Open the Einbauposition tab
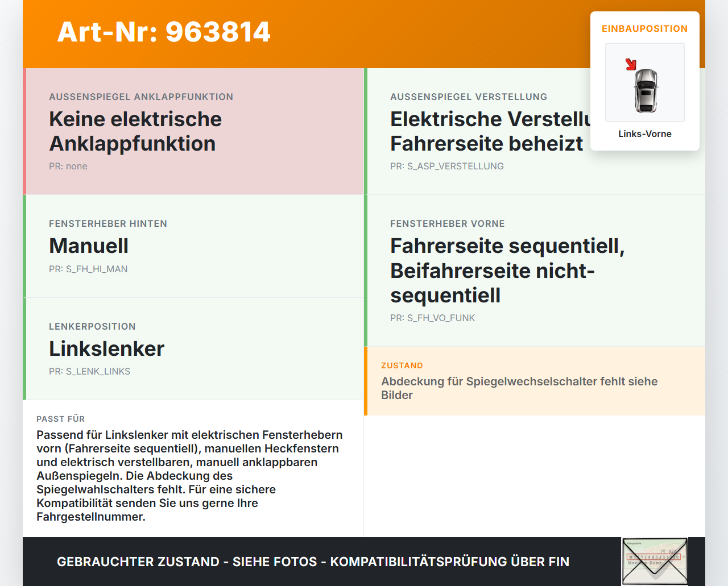Image resolution: width=728 pixels, height=586 pixels. pos(645,28)
